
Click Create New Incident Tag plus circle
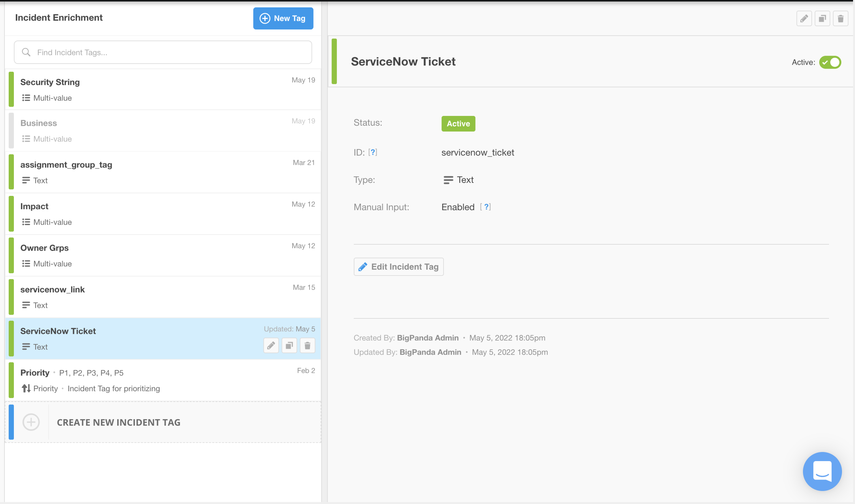pyautogui.click(x=31, y=422)
